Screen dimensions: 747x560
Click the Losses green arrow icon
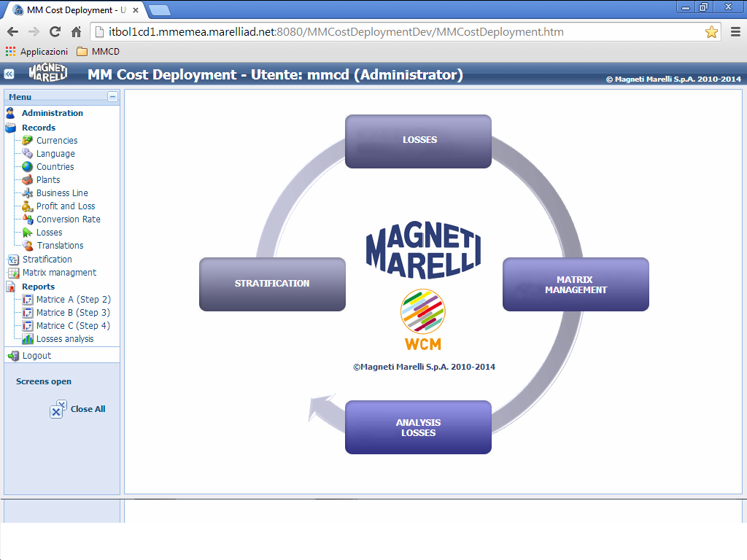pos(28,233)
